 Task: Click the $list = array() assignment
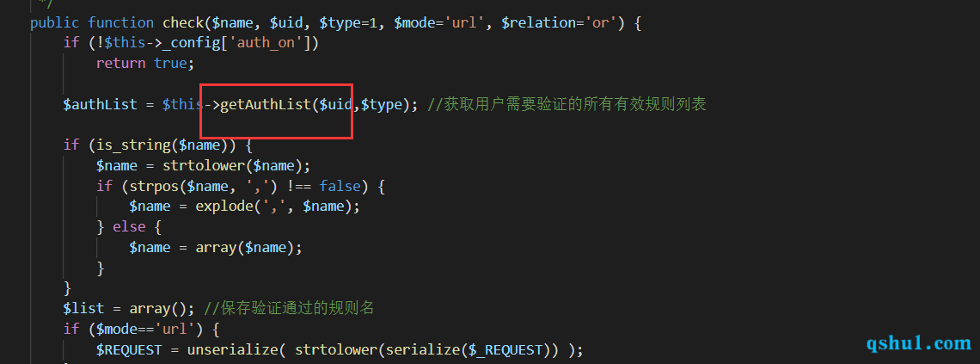tap(125, 308)
